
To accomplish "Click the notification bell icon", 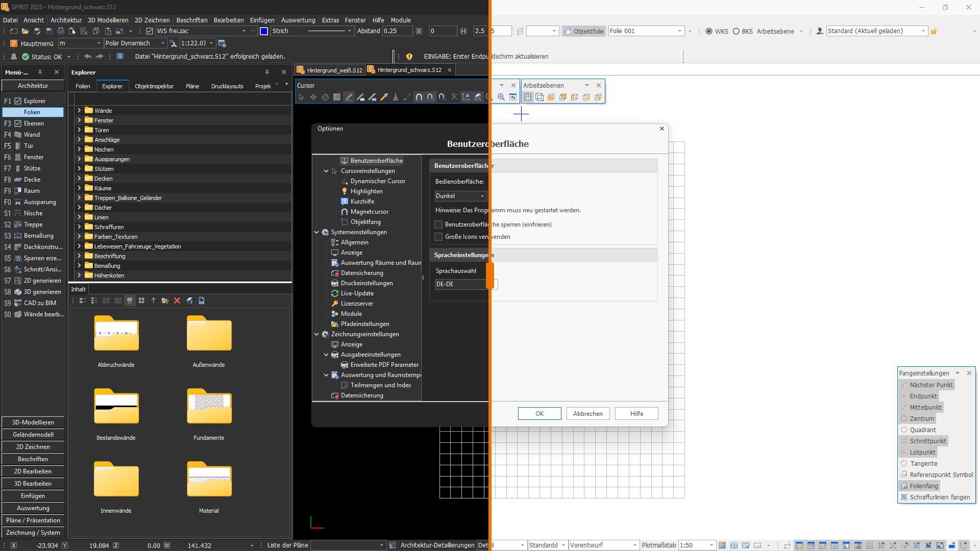I will (x=14, y=57).
